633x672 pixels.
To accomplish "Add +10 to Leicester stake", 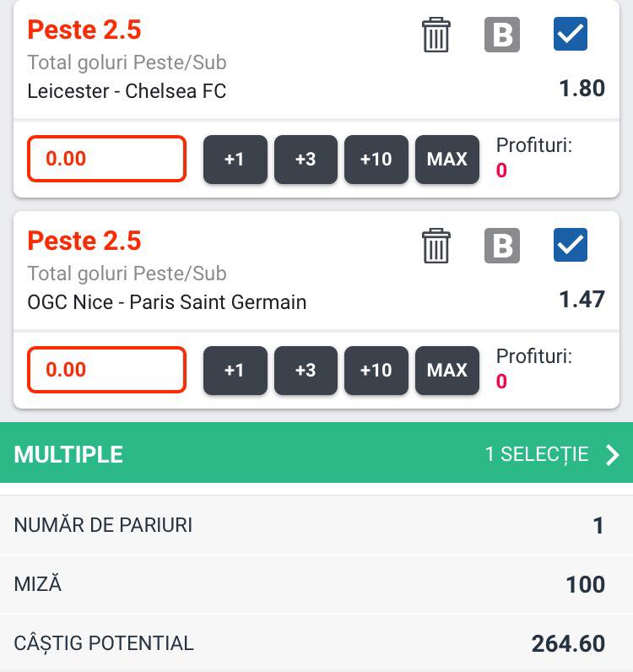I will coord(376,160).
